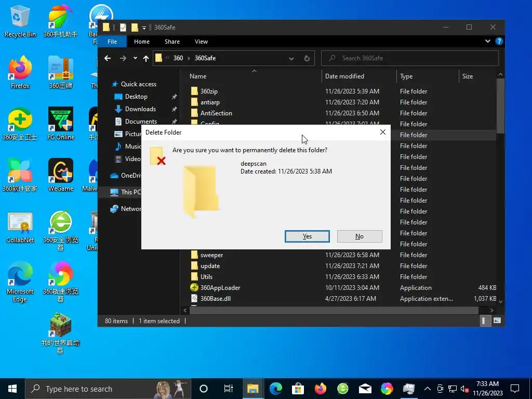Open Downloads in navigation pane
Viewport: 532px width, 399px height.
[x=140, y=109]
